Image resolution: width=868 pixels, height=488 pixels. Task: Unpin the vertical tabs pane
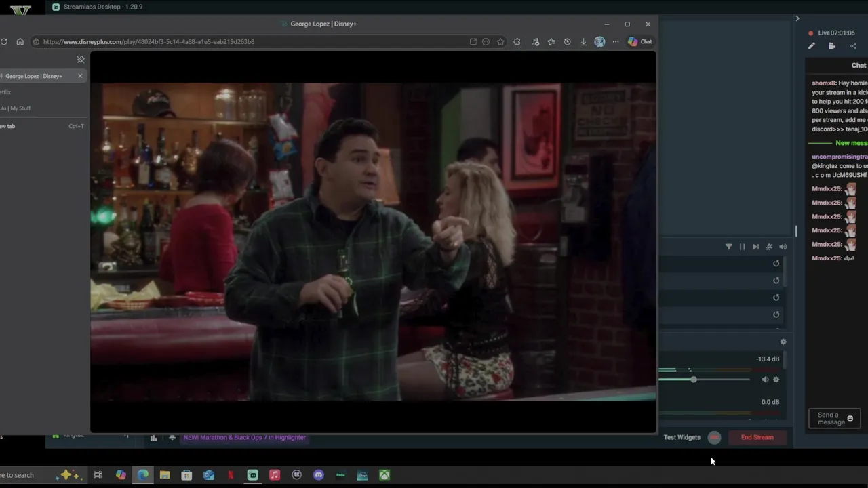tap(81, 60)
